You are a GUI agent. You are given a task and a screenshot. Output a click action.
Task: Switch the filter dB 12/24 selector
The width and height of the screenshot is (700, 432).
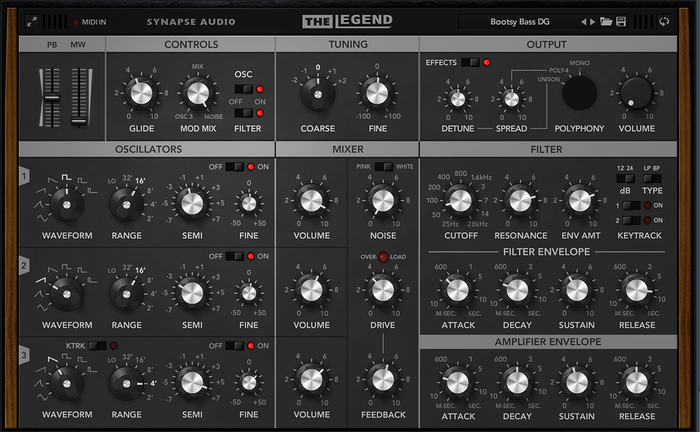(626, 177)
